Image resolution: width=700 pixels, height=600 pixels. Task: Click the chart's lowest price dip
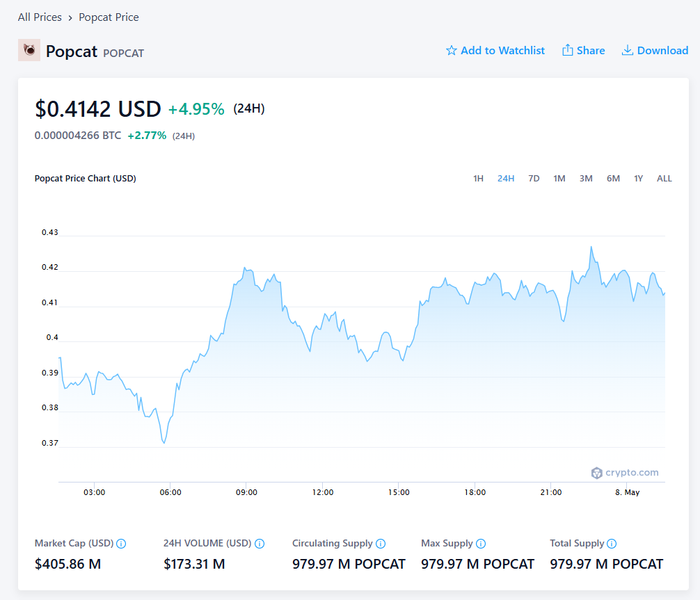pos(164,443)
